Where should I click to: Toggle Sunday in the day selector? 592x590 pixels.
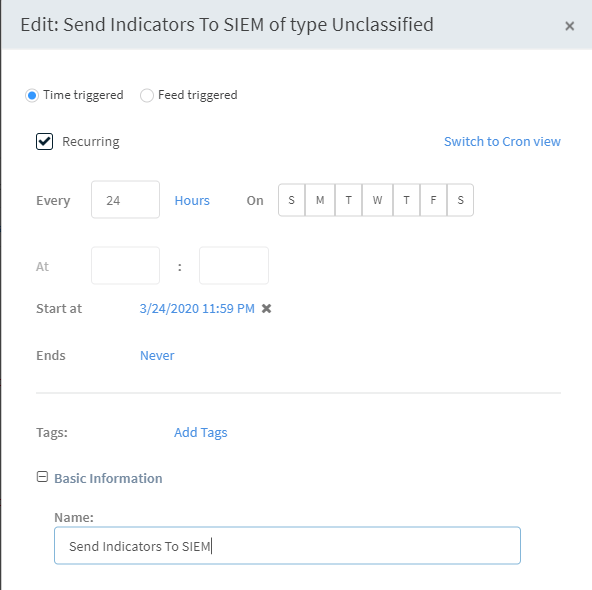(x=291, y=200)
